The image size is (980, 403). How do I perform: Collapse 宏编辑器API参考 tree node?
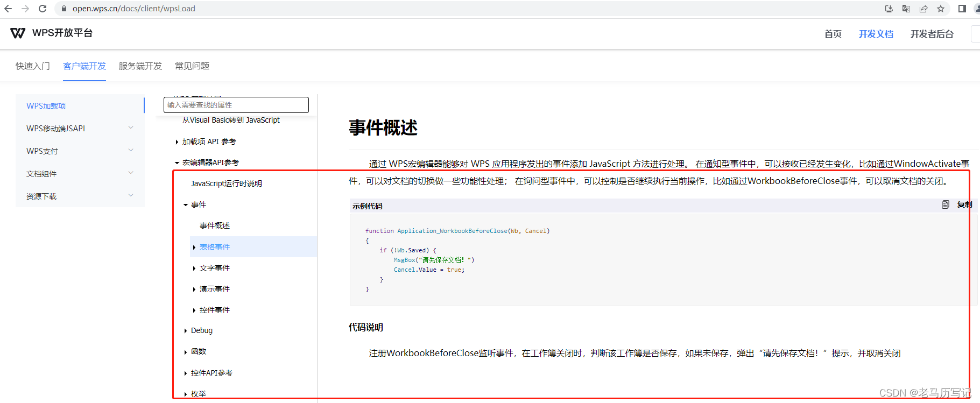pos(177,162)
